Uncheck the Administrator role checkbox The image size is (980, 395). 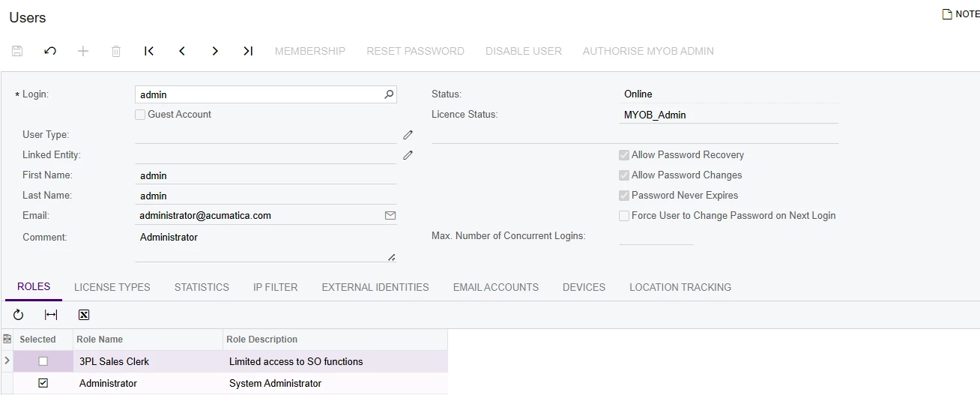43,383
